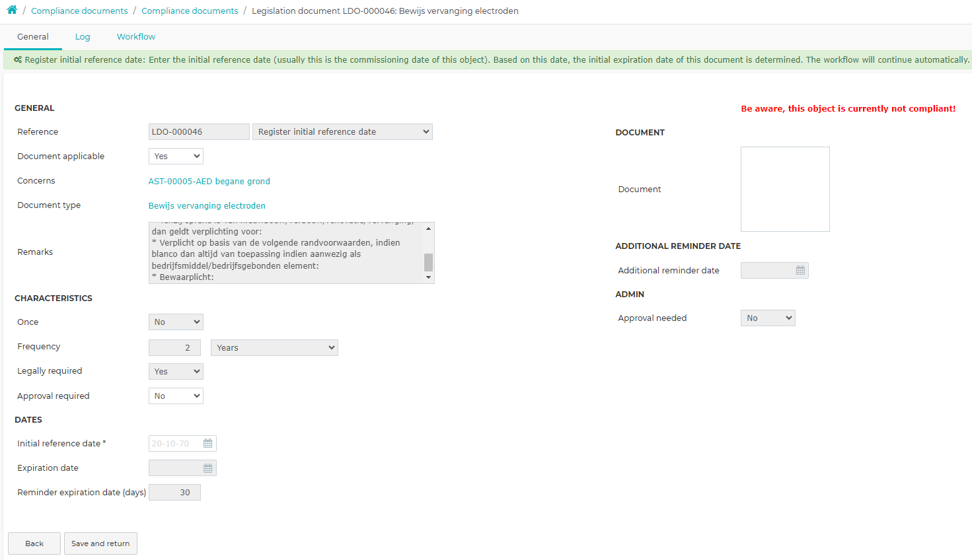This screenshot has width=972, height=560.
Task: Open second Compliance documents breadcrumb link
Action: tap(190, 11)
